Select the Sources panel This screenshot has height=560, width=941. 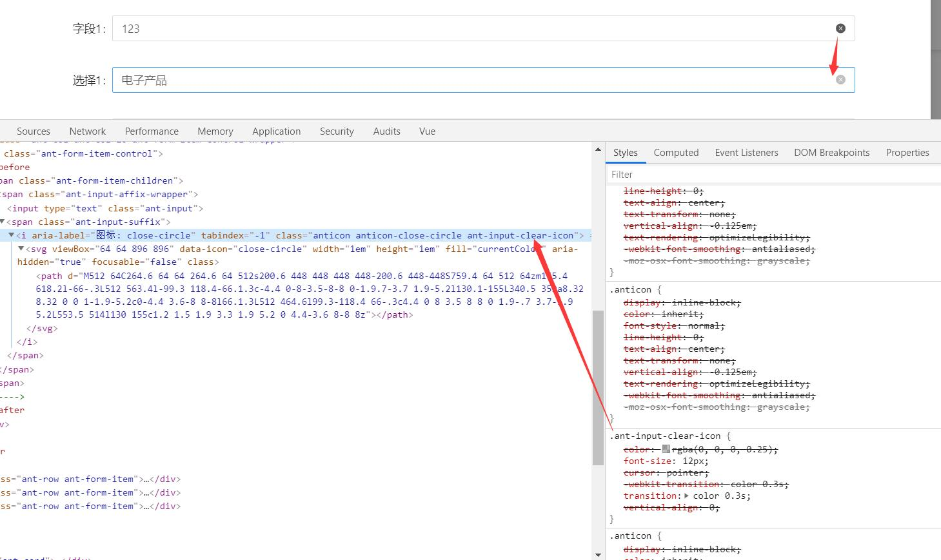(x=33, y=131)
